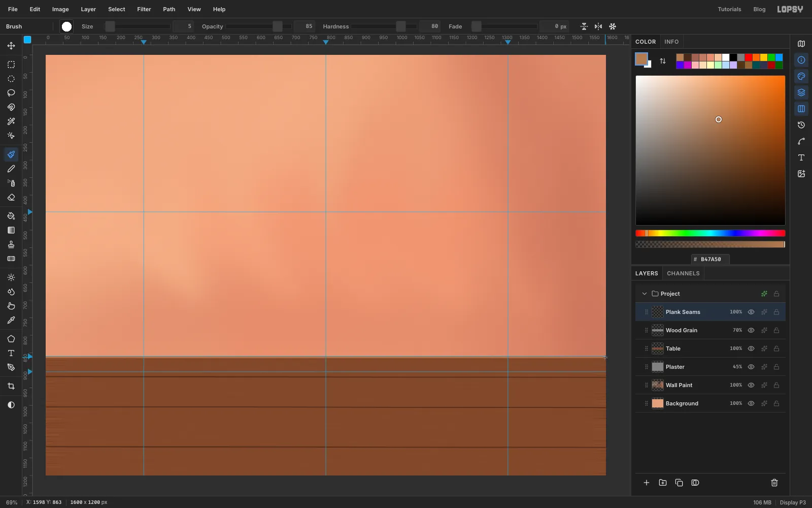This screenshot has width=812, height=508.
Task: Open the Blog link
Action: (759, 9)
